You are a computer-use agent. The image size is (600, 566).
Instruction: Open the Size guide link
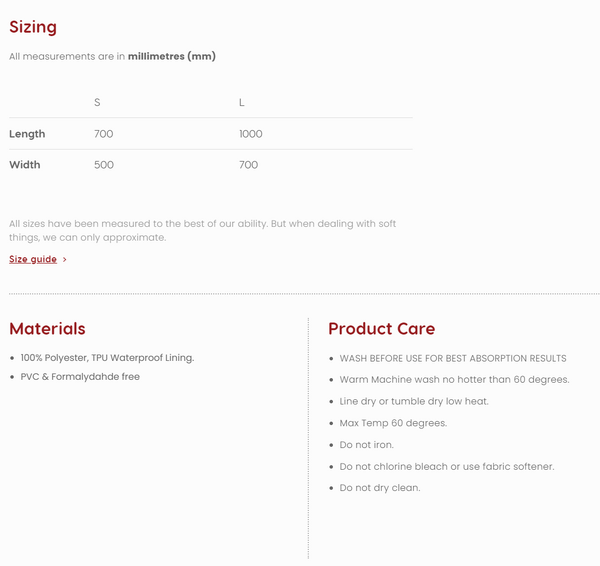point(33,259)
